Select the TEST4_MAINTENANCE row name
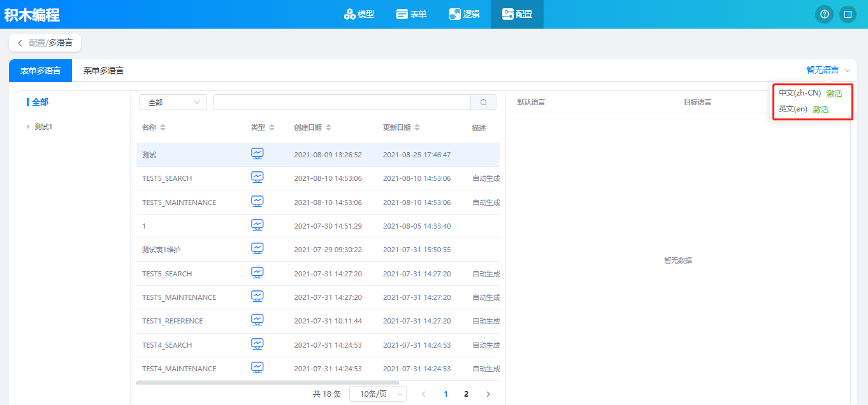 point(179,369)
